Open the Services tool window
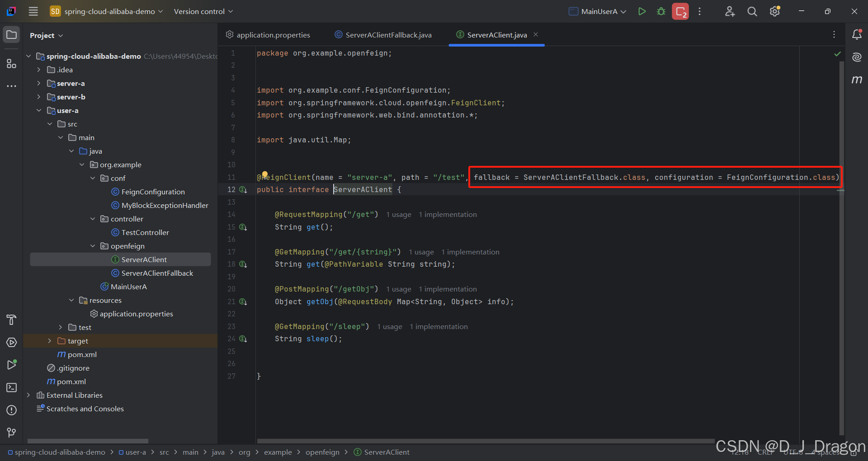This screenshot has width=868, height=461. (x=11, y=342)
